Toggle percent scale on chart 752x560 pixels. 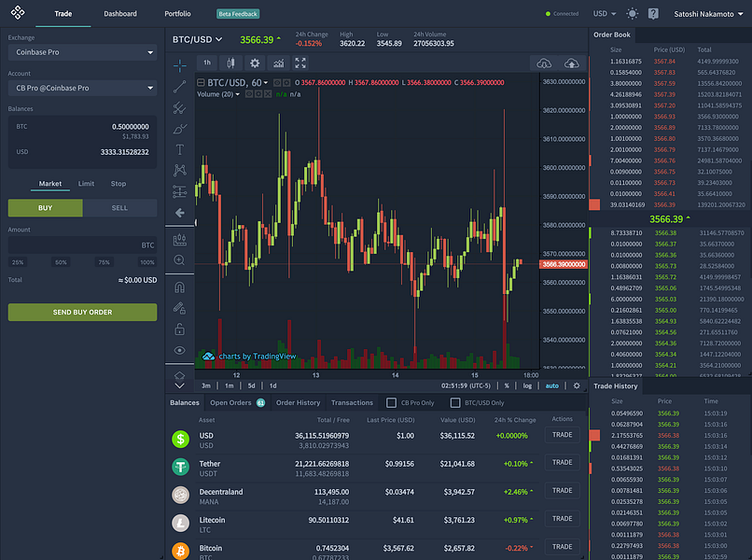[x=507, y=385]
